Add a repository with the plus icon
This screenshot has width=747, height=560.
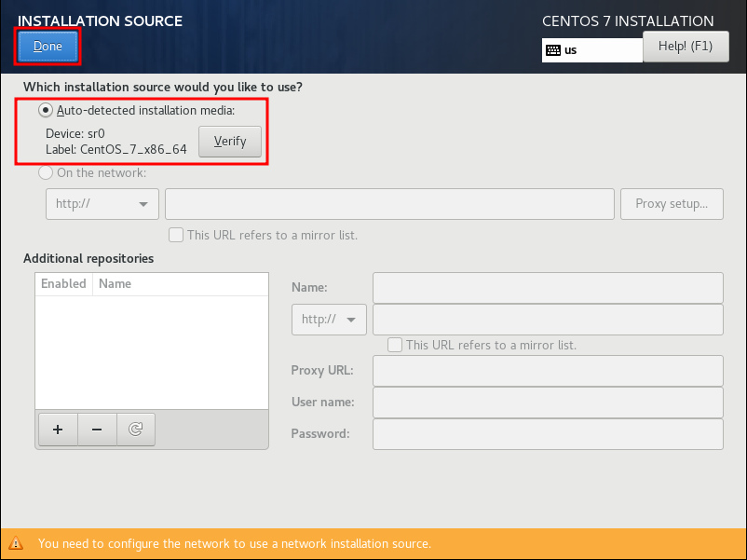[x=58, y=430]
